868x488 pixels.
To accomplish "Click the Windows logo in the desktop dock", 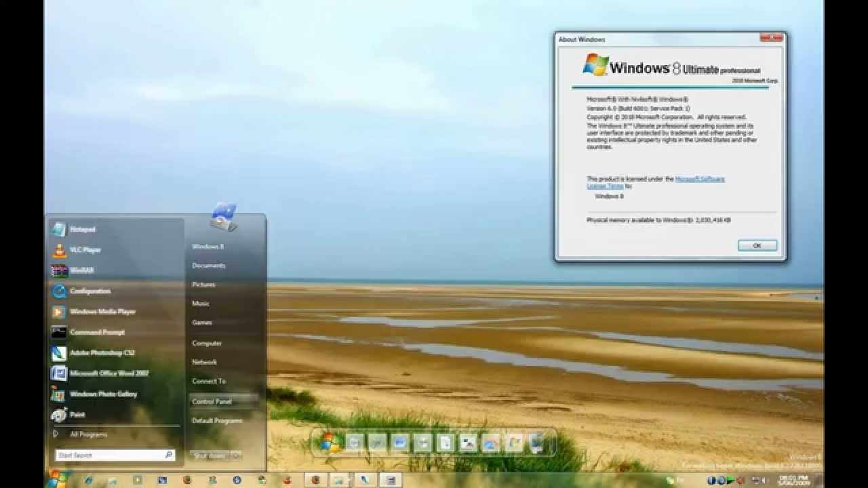I will coord(331,443).
